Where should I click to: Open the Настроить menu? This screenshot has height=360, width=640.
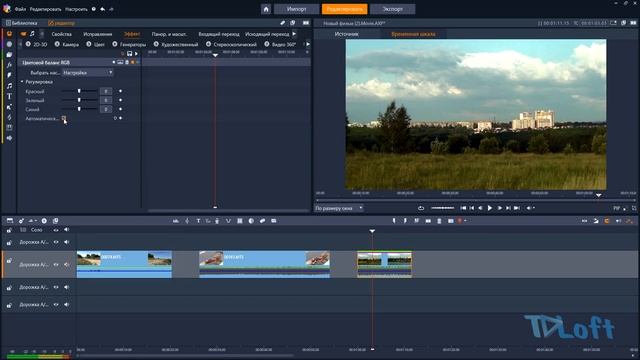(76, 9)
